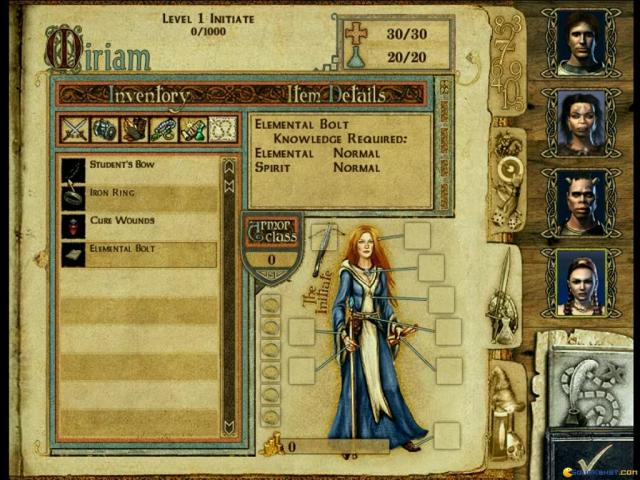The width and height of the screenshot is (640, 480).
Task: Click the health cross icon
Action: click(x=356, y=33)
